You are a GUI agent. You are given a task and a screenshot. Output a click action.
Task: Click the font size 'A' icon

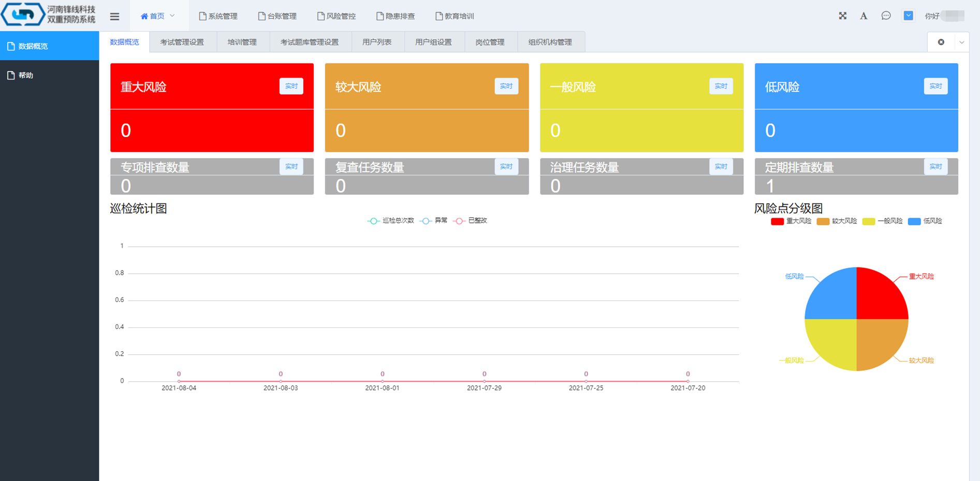coord(864,16)
